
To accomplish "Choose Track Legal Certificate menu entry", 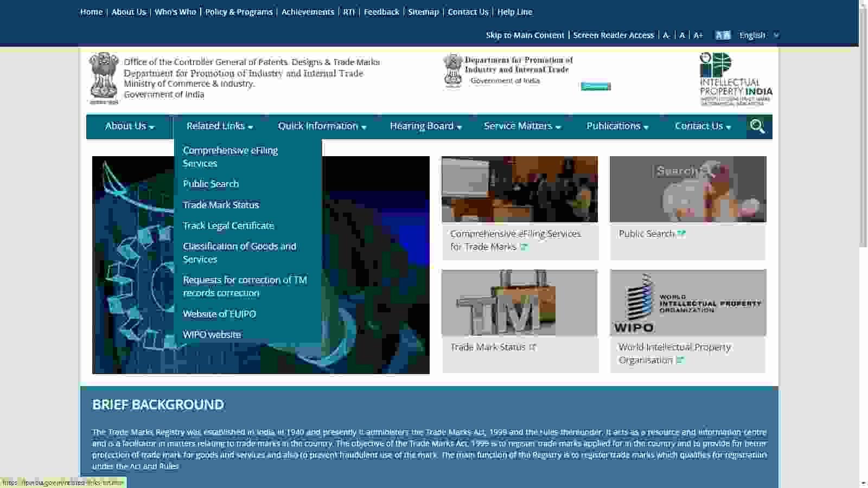I will 228,226.
